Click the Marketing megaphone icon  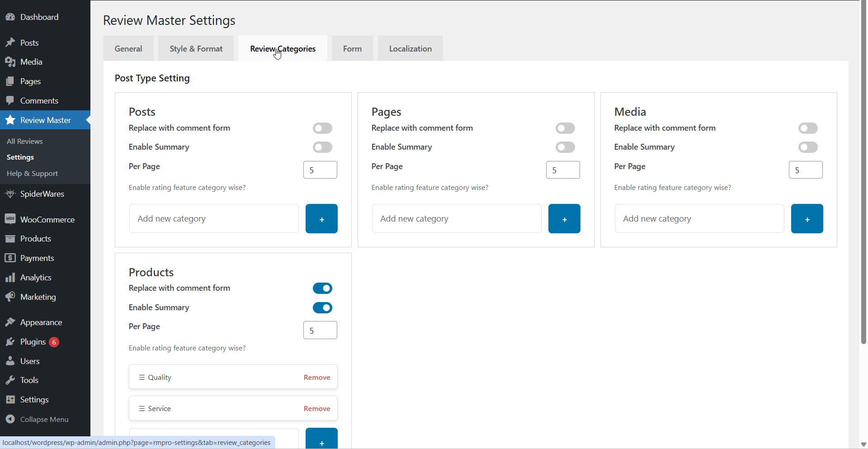pyautogui.click(x=10, y=297)
